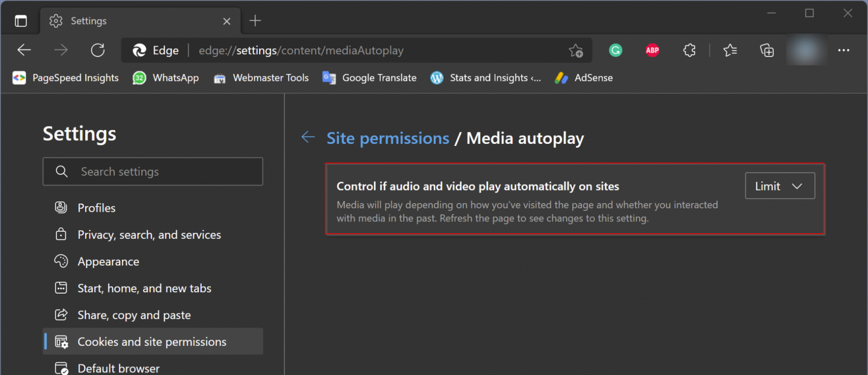Screen dimensions: 868x375
Task: Open the blurred profile avatar
Action: pos(806,50)
